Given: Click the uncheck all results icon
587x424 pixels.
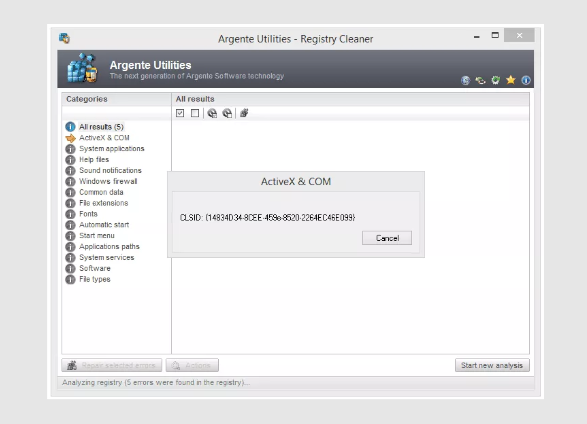Looking at the screenshot, I should [195, 113].
